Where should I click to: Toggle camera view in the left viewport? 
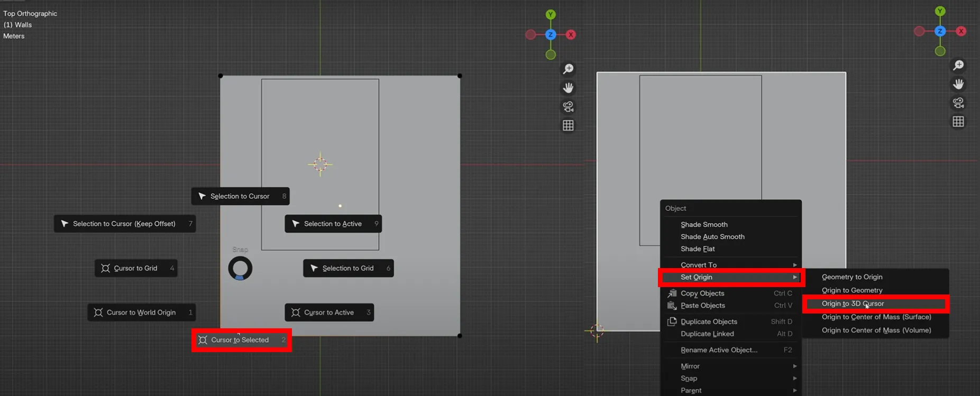[568, 107]
